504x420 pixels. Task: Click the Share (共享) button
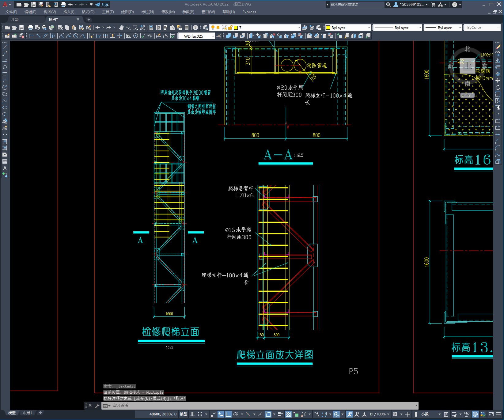(x=102, y=5)
